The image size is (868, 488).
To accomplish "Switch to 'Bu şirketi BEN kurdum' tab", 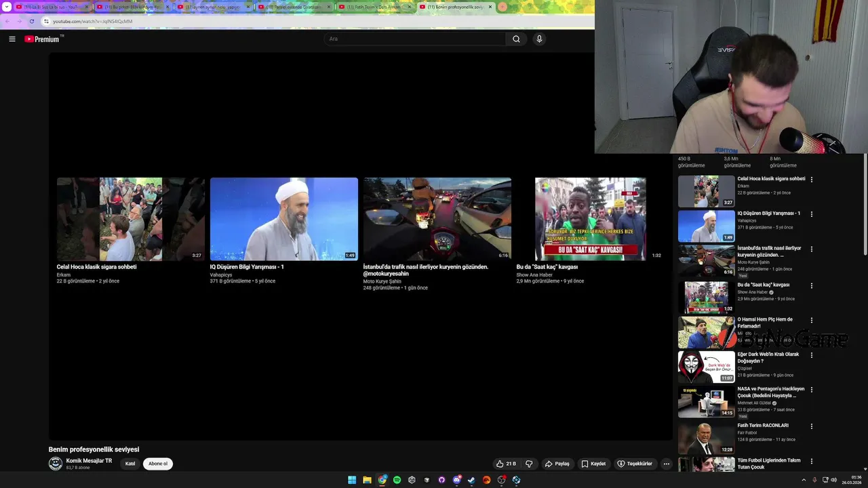I will point(134,7).
